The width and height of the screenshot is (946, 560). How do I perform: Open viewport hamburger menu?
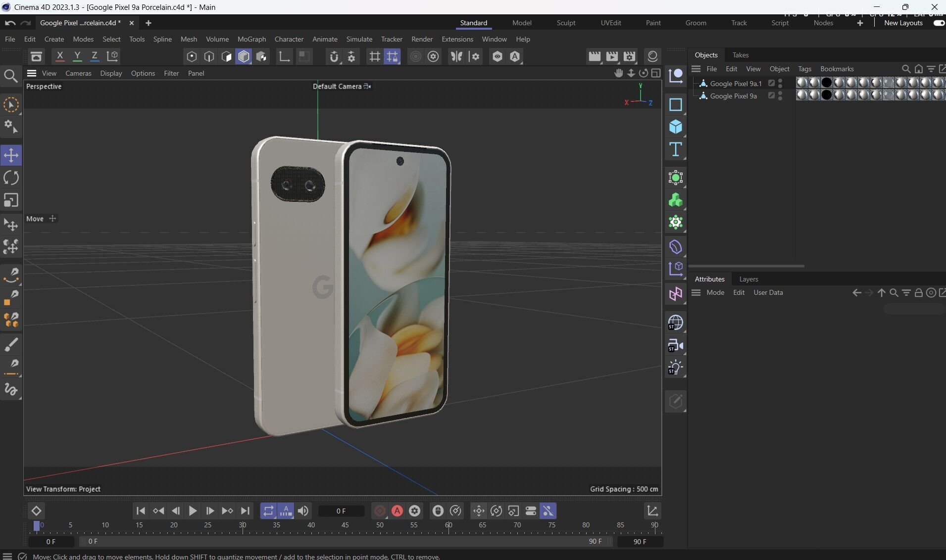[32, 73]
